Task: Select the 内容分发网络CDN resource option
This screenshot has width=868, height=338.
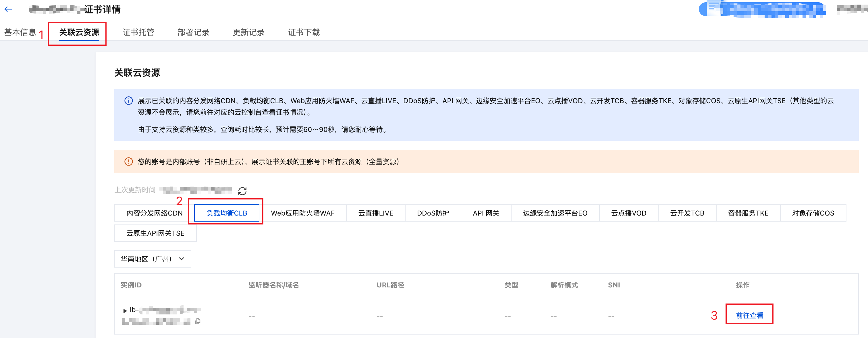Action: (x=154, y=213)
